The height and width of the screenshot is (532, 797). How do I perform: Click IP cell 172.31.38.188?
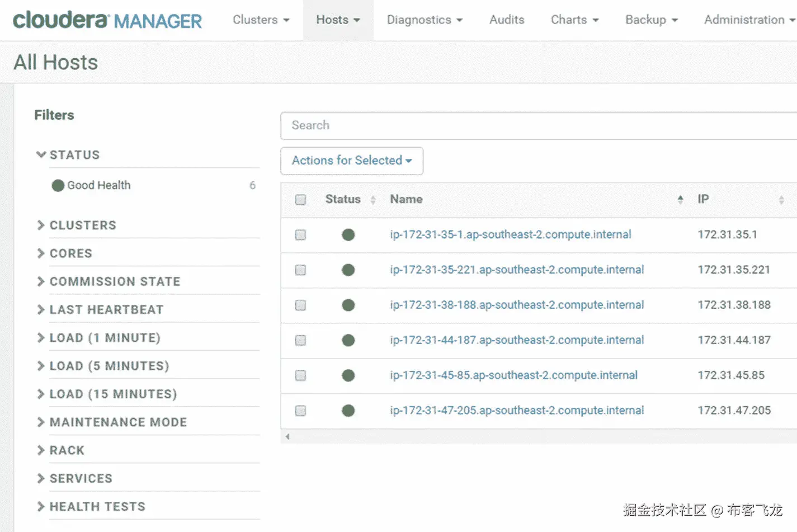click(x=734, y=305)
